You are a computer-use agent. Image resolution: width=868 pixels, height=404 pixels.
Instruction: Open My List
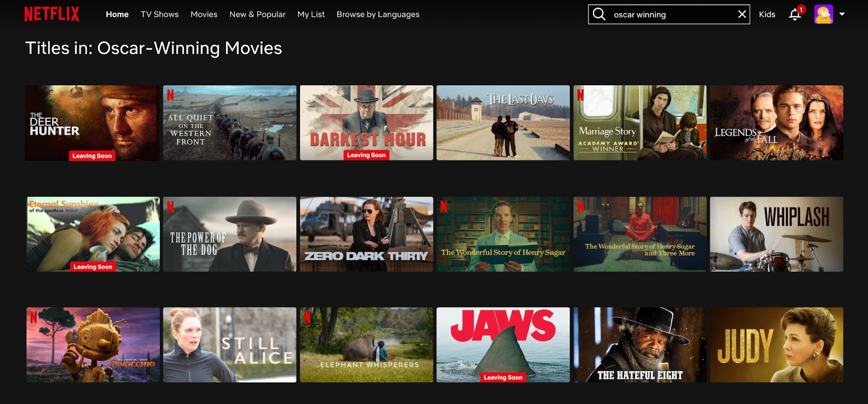click(311, 14)
